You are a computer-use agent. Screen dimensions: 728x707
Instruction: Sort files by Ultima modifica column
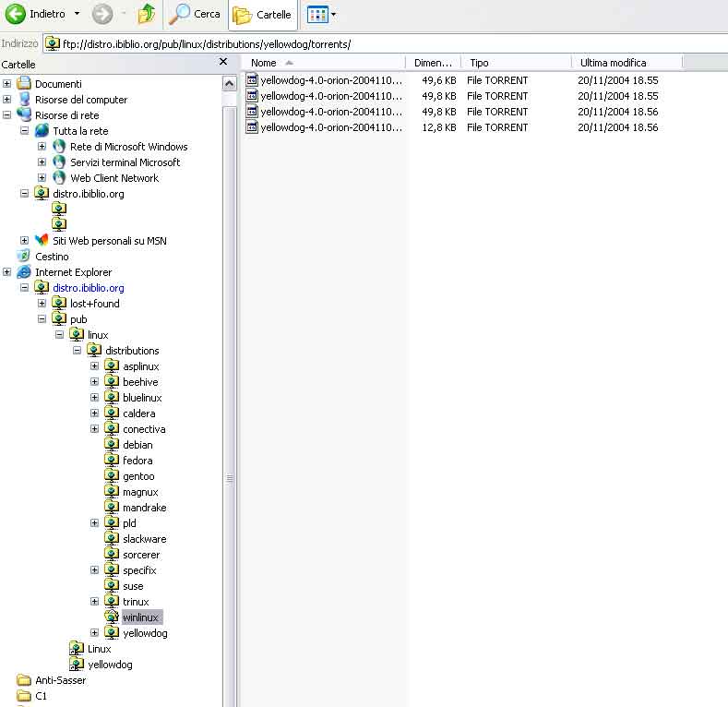(x=627, y=63)
